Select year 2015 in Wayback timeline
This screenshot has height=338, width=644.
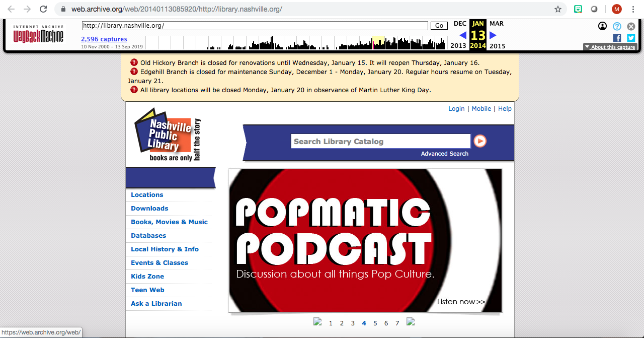498,46
